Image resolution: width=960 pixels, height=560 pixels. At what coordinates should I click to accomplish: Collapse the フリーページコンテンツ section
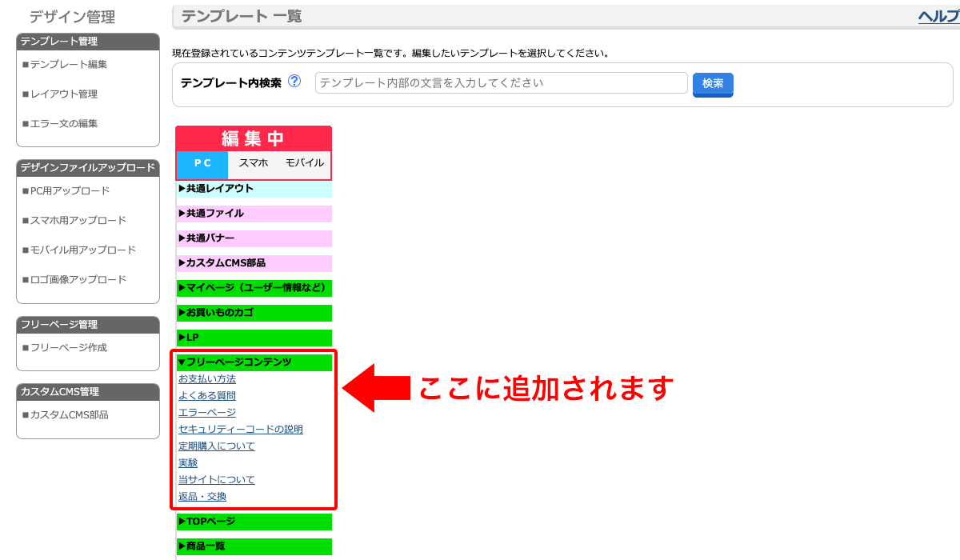tap(234, 362)
